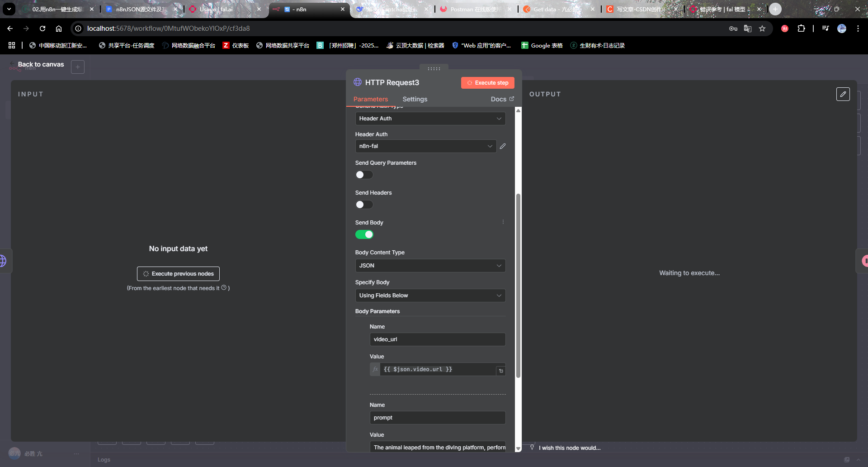
Task: Open expression editor icon beside video.url value
Action: point(501,371)
